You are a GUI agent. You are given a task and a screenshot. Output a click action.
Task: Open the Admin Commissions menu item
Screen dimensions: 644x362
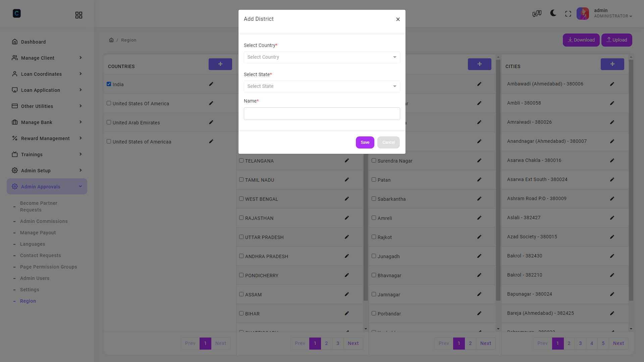pyautogui.click(x=44, y=221)
